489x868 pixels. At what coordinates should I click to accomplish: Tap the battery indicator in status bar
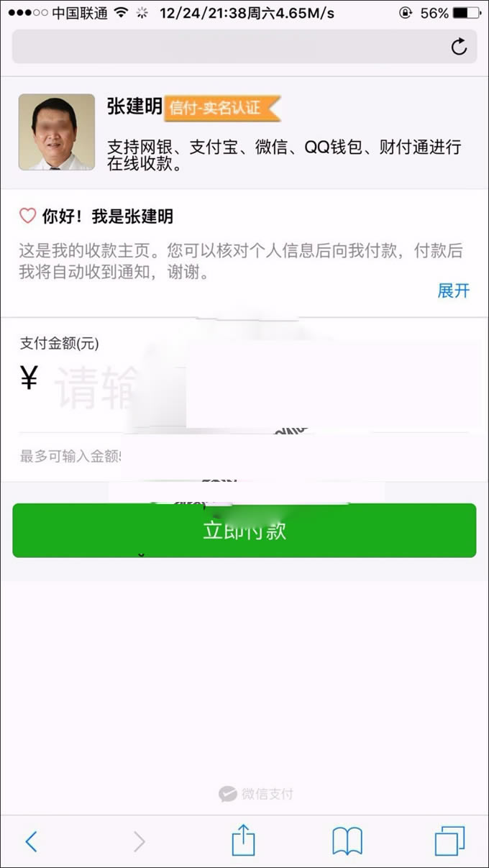point(467,13)
